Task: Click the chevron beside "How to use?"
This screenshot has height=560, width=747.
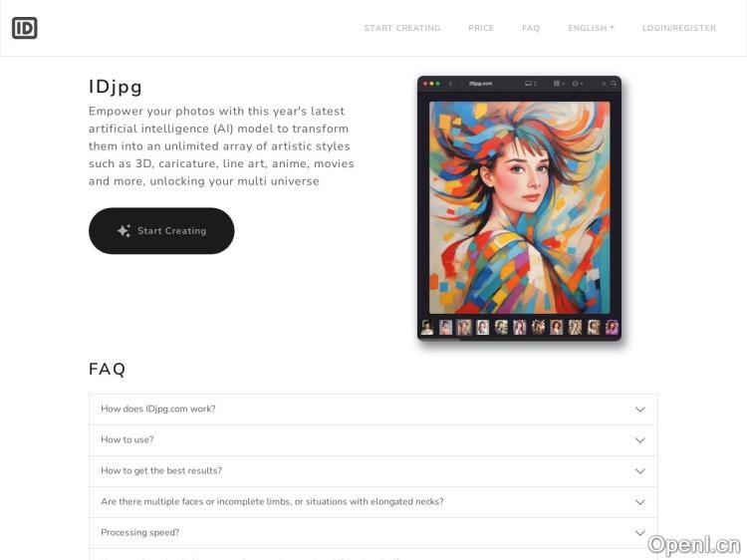Action: click(x=640, y=440)
